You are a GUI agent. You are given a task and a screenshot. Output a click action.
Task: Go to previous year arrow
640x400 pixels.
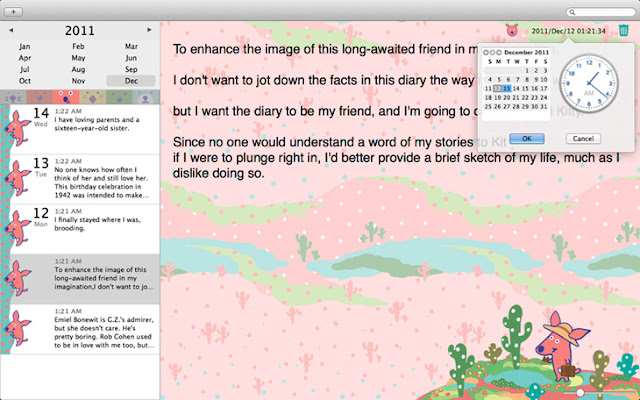tap(11, 30)
